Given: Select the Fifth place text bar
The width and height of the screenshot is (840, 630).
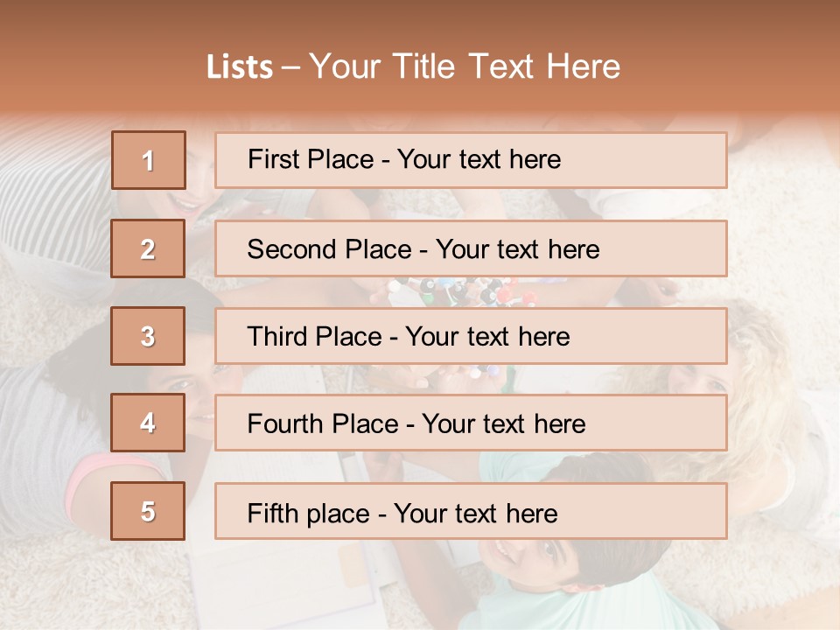Looking at the screenshot, I should tap(471, 511).
